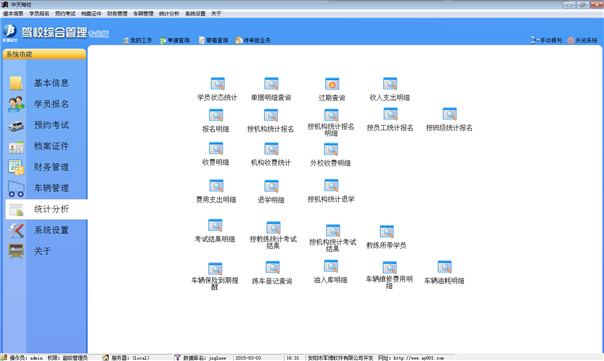
Task: Open 教练所带学员 report icon
Action: tap(386, 232)
